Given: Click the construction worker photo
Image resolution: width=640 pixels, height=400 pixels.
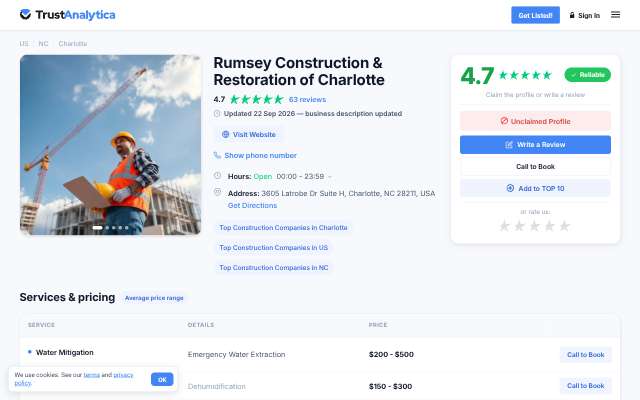Looking at the screenshot, I should [x=110, y=145].
